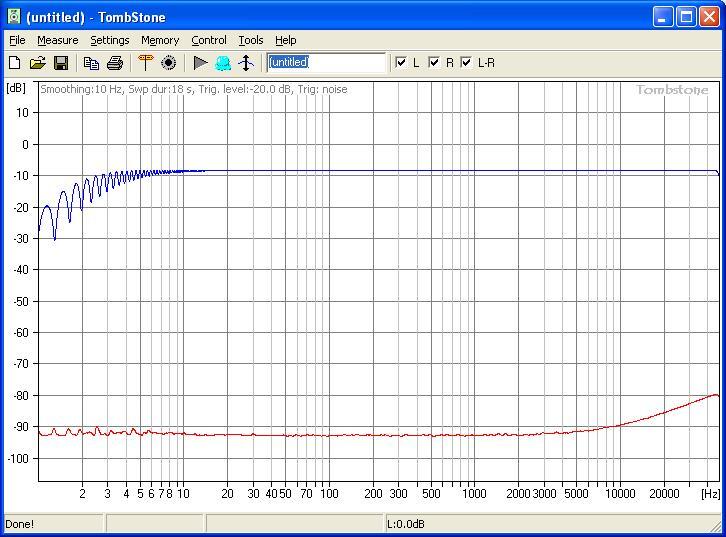Screen dimensions: 726x537
Task: Toggle the L channel checkbox
Action: tap(402, 62)
